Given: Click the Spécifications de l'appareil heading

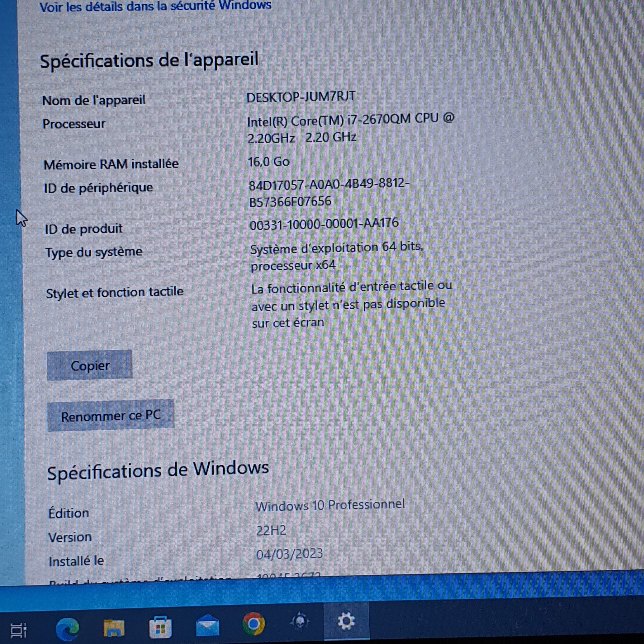Looking at the screenshot, I should [149, 60].
